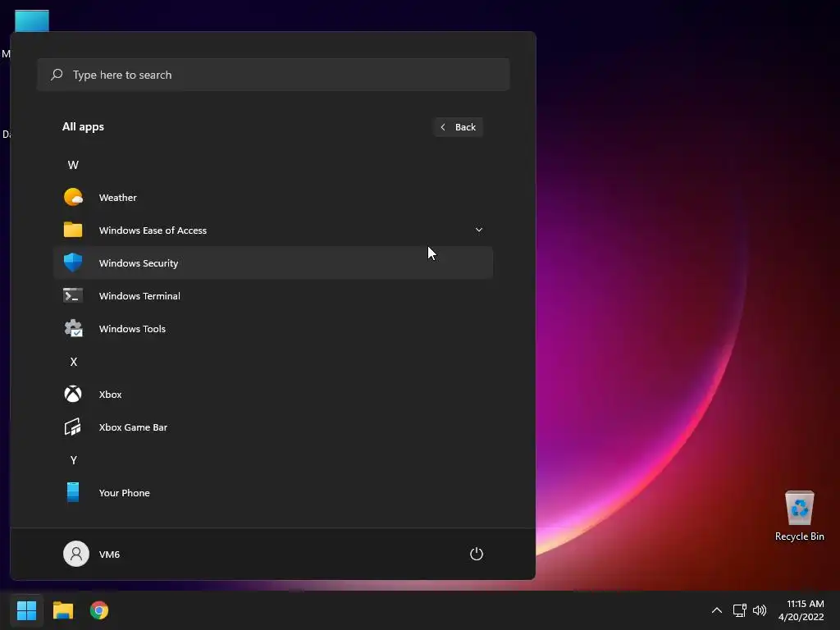The image size is (840, 630).
Task: Open network status tray icon
Action: click(x=740, y=610)
